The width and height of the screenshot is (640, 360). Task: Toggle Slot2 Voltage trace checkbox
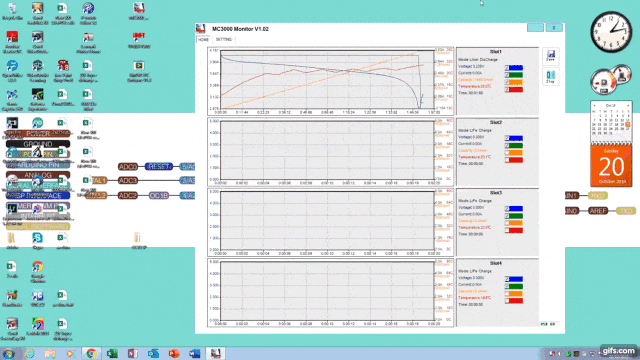(507, 138)
